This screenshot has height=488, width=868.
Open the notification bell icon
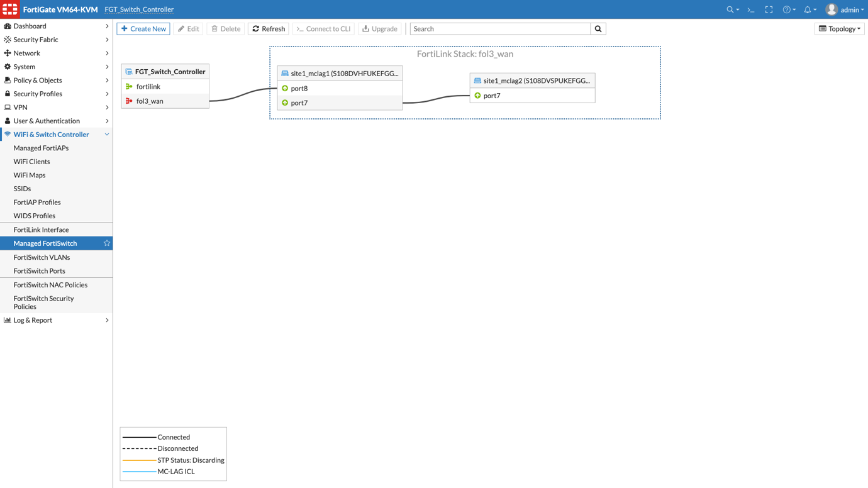808,9
